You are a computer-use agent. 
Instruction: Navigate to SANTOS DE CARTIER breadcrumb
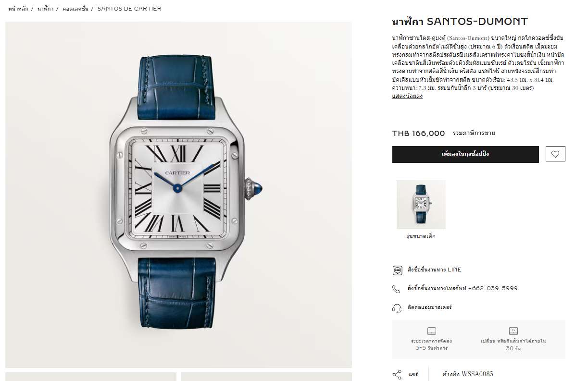click(129, 9)
